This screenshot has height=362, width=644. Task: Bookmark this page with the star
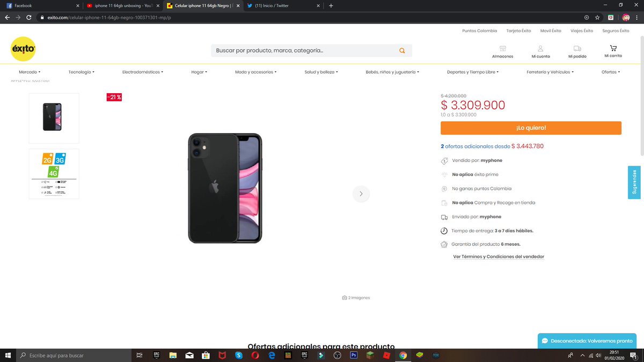pyautogui.click(x=597, y=17)
